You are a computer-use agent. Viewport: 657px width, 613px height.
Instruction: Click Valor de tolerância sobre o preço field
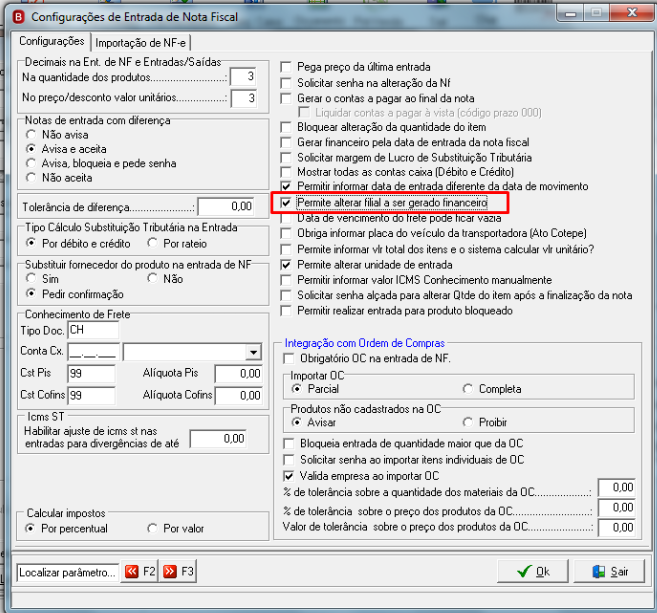pyautogui.click(x=616, y=528)
